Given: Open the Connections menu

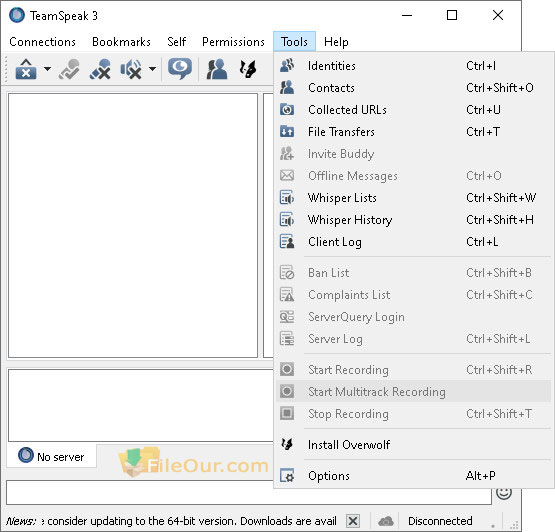Looking at the screenshot, I should tap(42, 42).
